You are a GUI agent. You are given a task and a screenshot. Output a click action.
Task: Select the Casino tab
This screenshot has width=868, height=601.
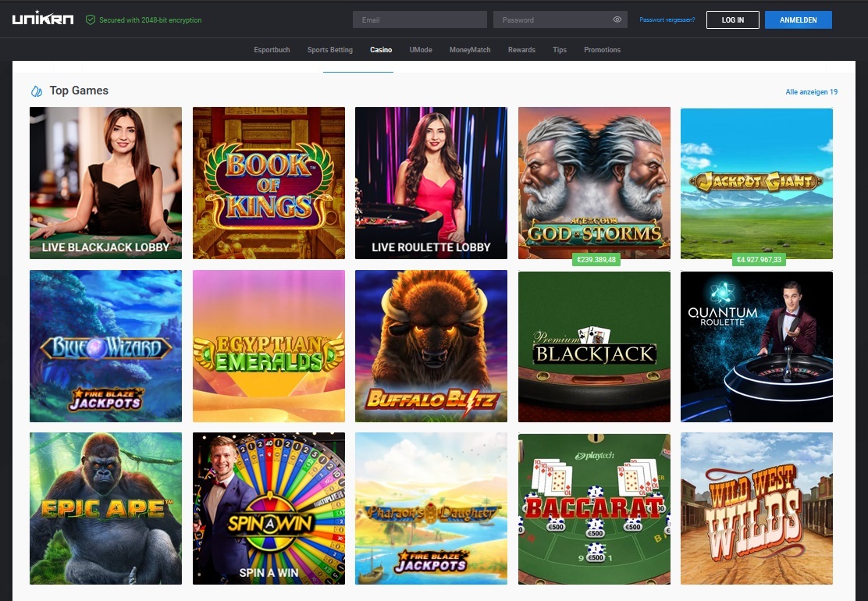[381, 49]
